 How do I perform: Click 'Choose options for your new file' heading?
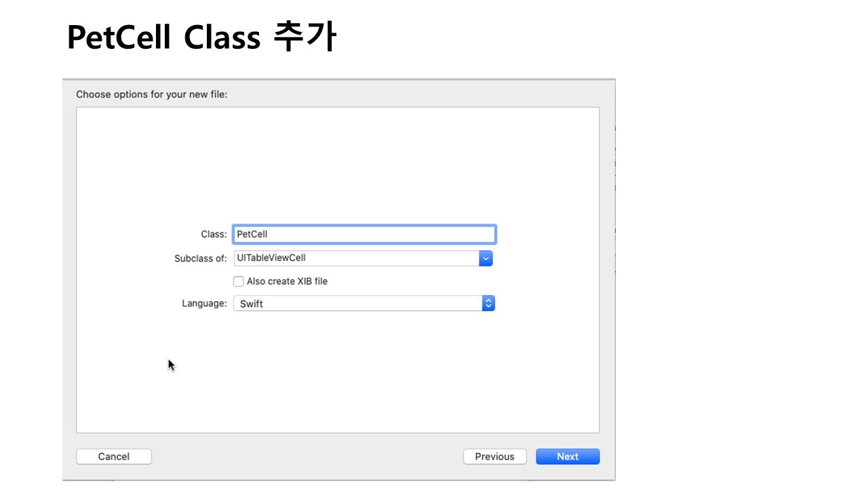(151, 94)
